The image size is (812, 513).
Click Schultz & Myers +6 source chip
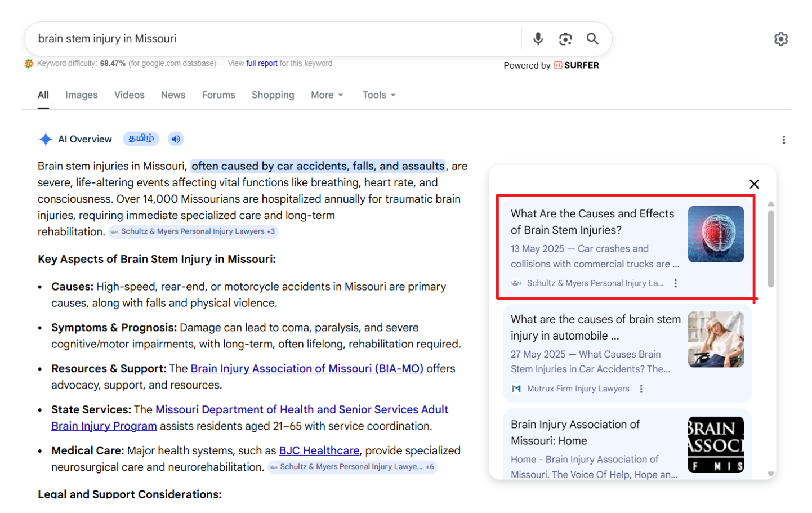(x=353, y=467)
